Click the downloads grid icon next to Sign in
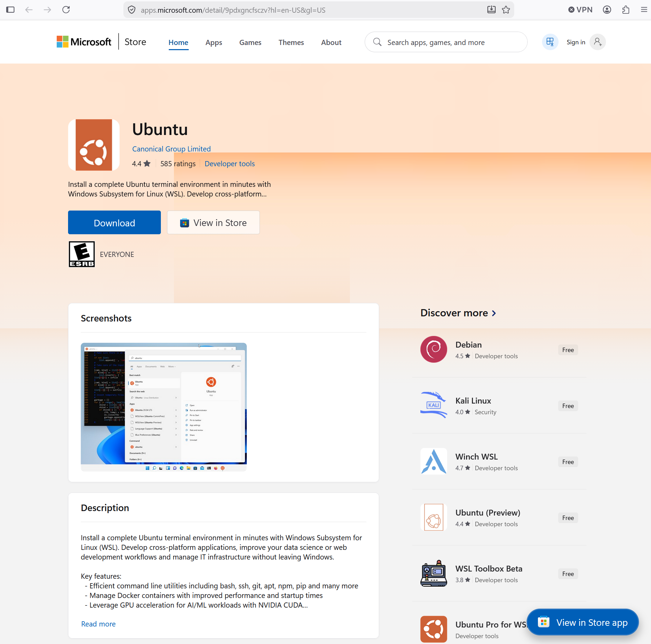Viewport: 651px width, 644px height. point(550,42)
